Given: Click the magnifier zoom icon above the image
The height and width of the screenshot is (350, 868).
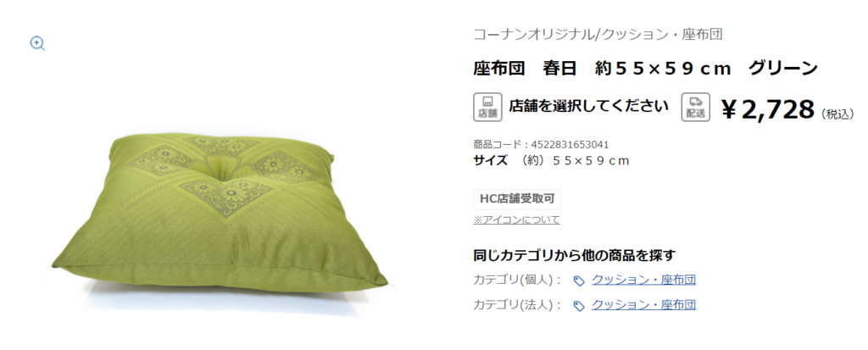Looking at the screenshot, I should tap(37, 43).
